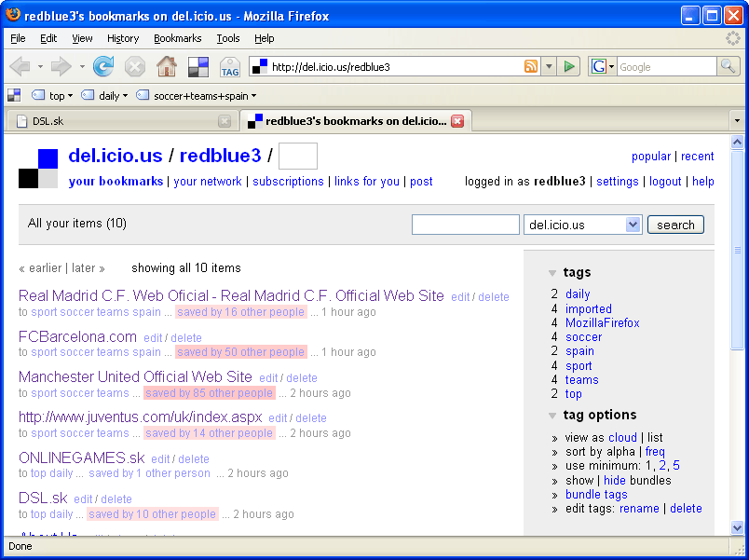Close the redblue3's bookmarks tab
The height and width of the screenshot is (560, 749).
pyautogui.click(x=457, y=121)
